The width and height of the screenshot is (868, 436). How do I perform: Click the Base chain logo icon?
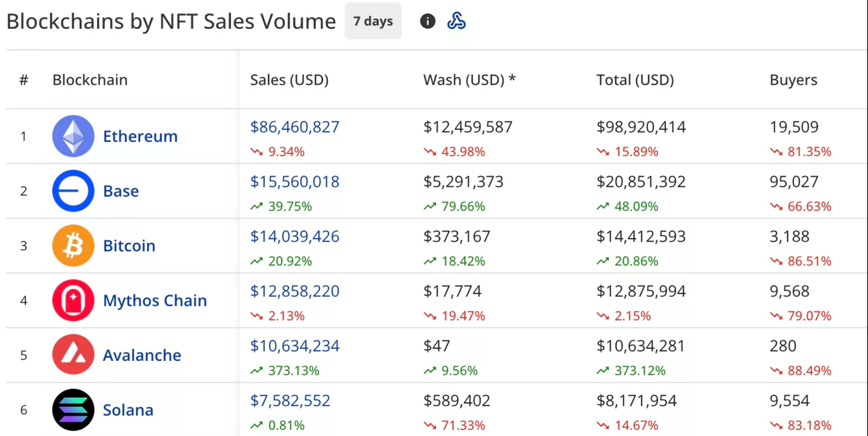click(x=73, y=191)
